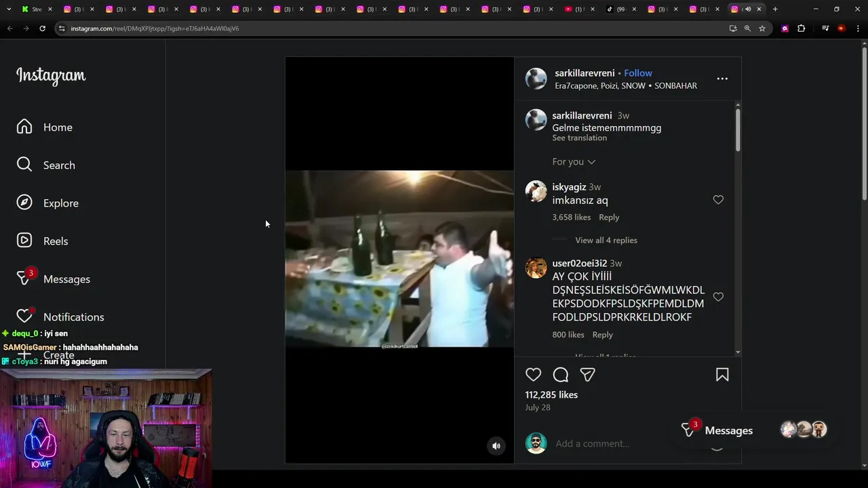This screenshot has height=488, width=868.
Task: Open Chrome three-dot menu
Action: 858,28
